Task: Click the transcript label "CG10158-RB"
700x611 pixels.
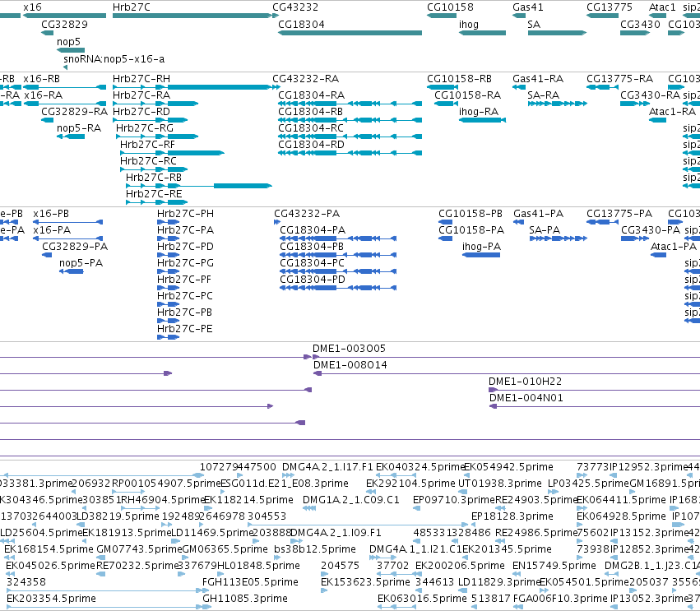Action: (x=459, y=79)
